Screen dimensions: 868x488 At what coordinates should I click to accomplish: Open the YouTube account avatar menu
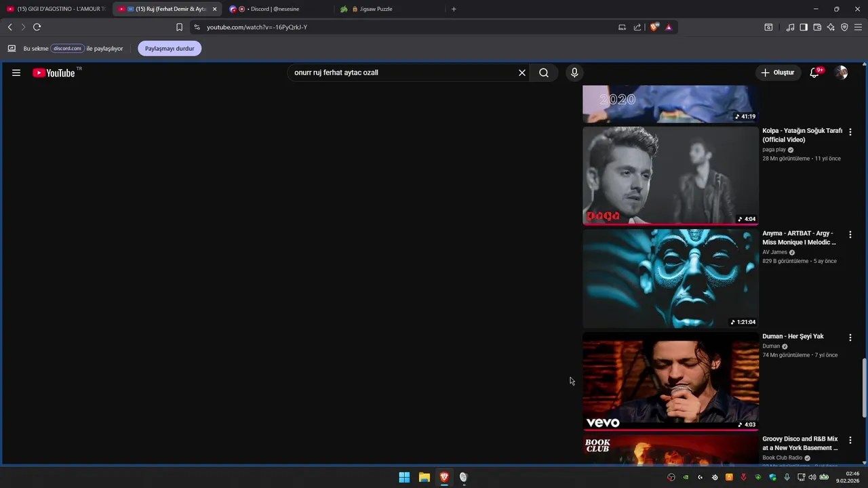click(x=841, y=73)
